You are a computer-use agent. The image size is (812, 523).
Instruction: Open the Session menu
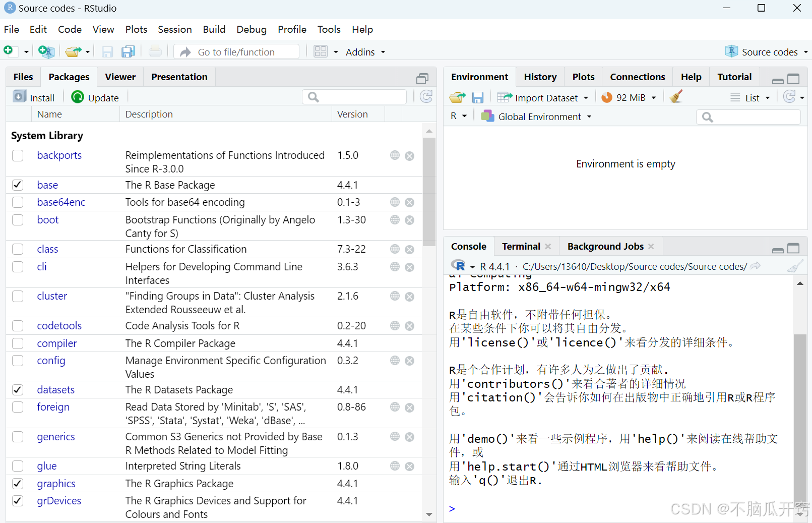(x=175, y=29)
